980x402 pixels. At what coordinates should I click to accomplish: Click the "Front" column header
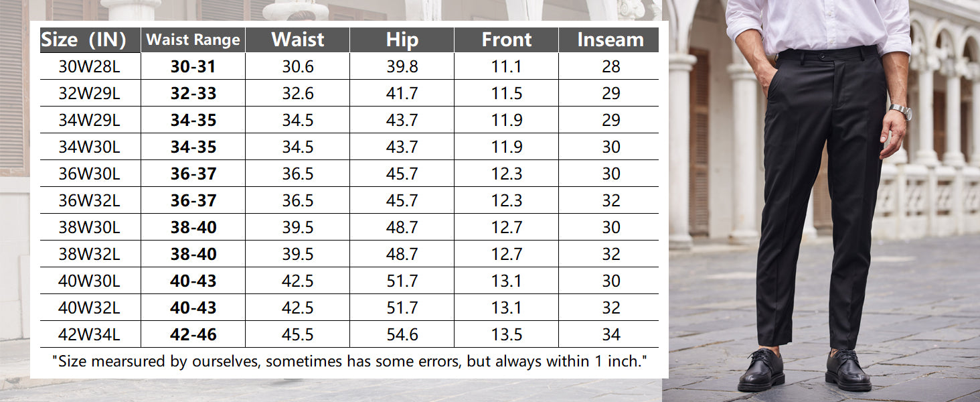coord(506,40)
